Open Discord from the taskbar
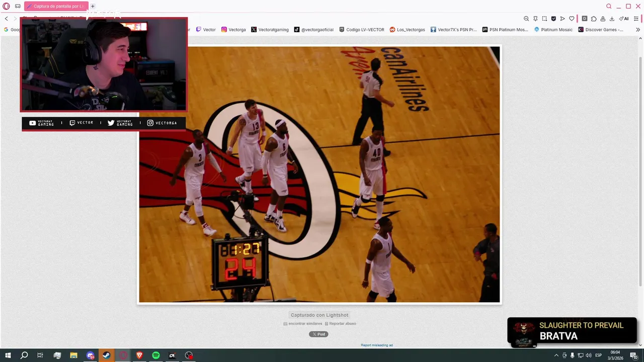The height and width of the screenshot is (362, 644). 90,355
